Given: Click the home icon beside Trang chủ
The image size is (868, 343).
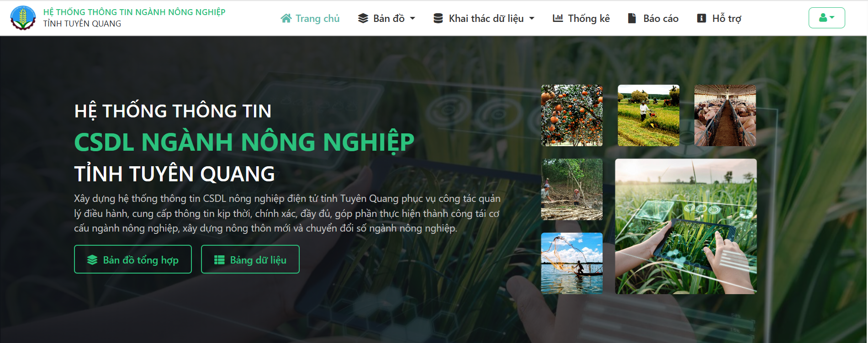Looking at the screenshot, I should [x=286, y=18].
